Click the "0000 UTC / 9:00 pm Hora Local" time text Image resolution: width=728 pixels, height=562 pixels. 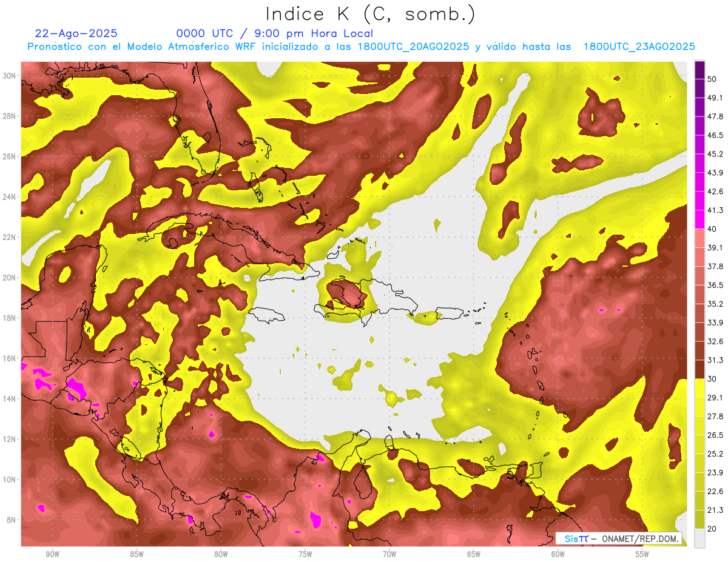pyautogui.click(x=274, y=33)
